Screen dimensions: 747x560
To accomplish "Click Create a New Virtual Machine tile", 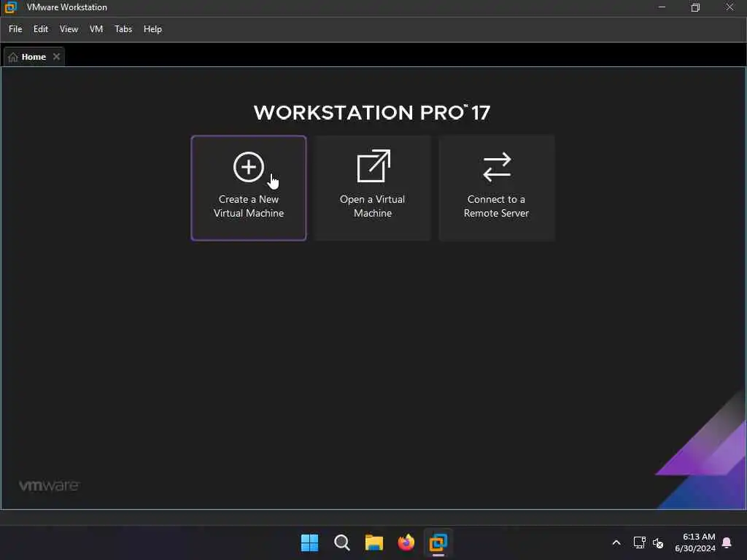I will 249,188.
